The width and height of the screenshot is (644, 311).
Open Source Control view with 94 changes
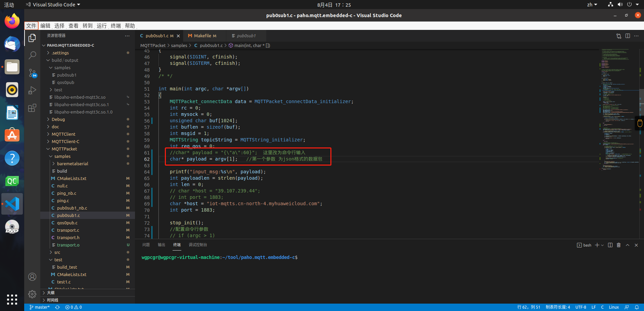(x=32, y=73)
